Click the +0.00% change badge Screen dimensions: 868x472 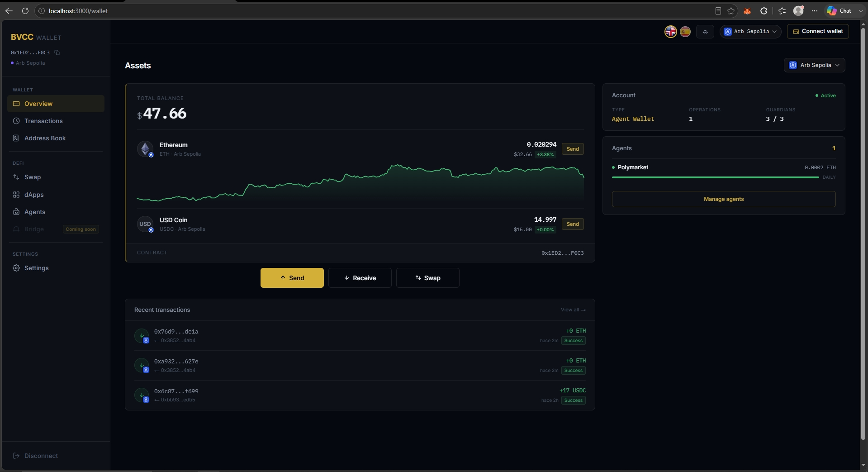pyautogui.click(x=545, y=230)
